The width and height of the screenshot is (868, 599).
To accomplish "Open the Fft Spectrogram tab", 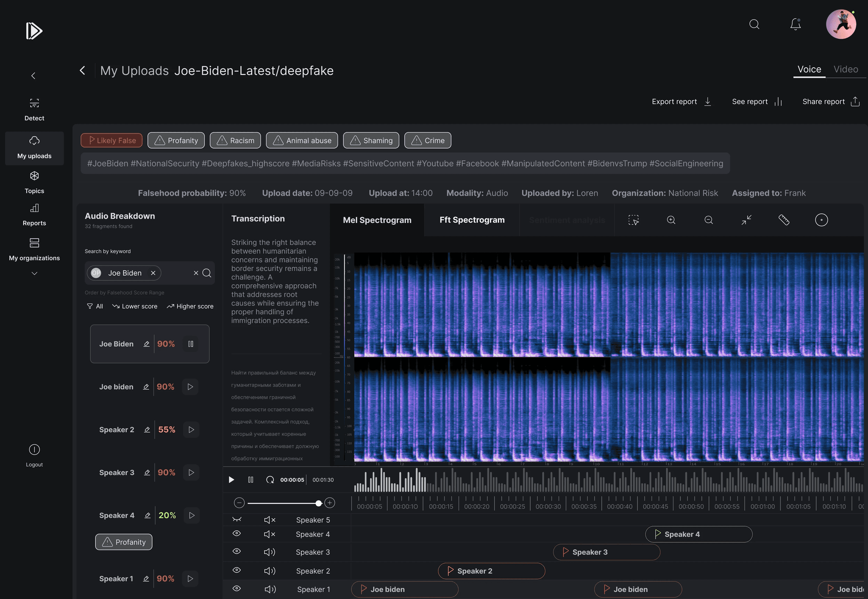I will click(472, 220).
